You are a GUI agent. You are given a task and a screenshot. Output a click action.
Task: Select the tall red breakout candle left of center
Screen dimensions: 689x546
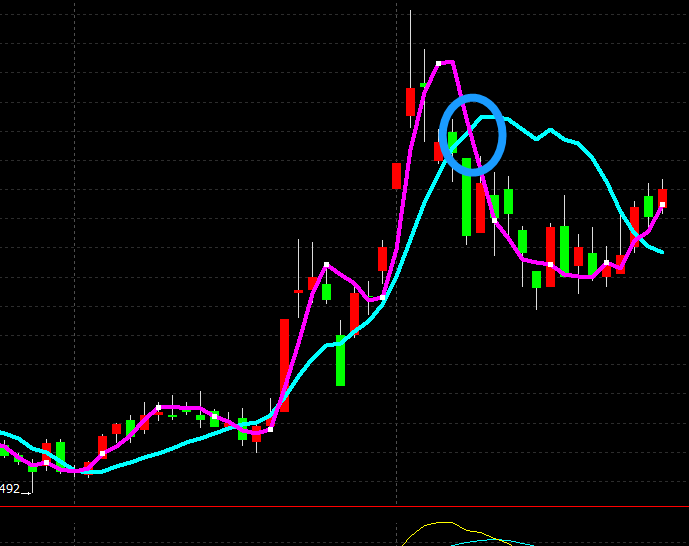tap(284, 364)
